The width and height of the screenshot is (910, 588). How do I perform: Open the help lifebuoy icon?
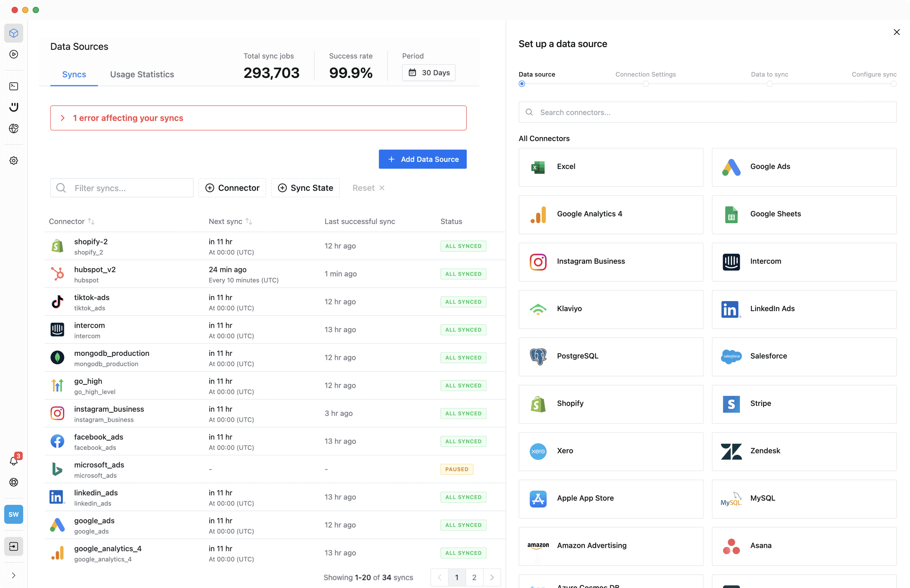coord(14,482)
